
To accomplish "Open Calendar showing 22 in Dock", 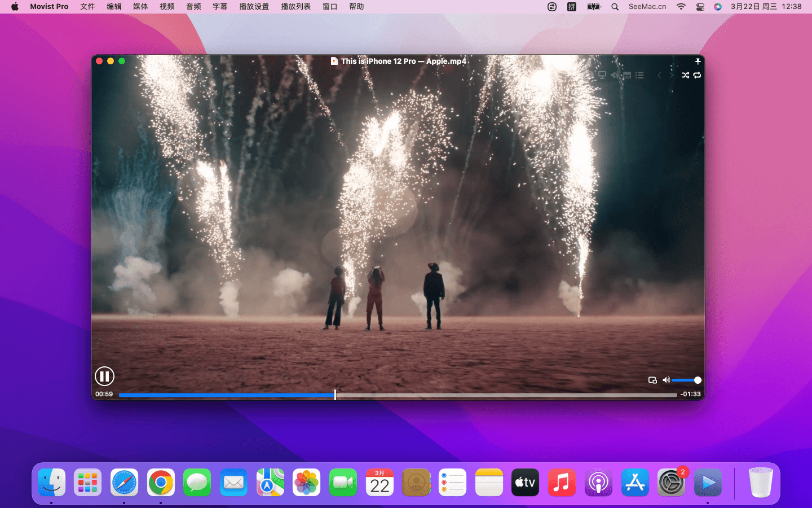I will (x=379, y=483).
